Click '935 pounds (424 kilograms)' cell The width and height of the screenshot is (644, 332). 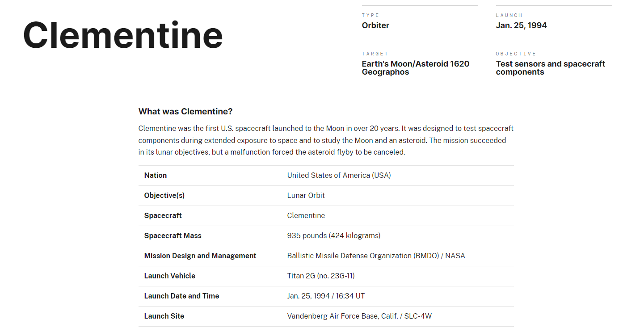click(x=334, y=235)
